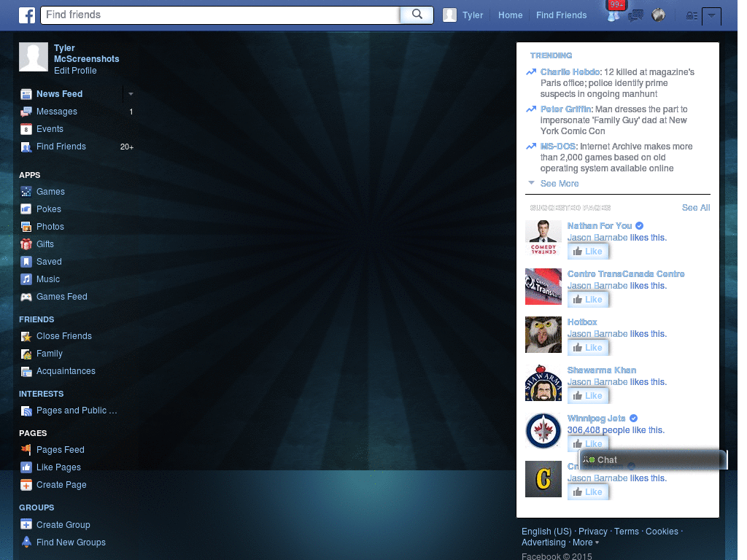Click the Facebook logo icon

pos(27,15)
